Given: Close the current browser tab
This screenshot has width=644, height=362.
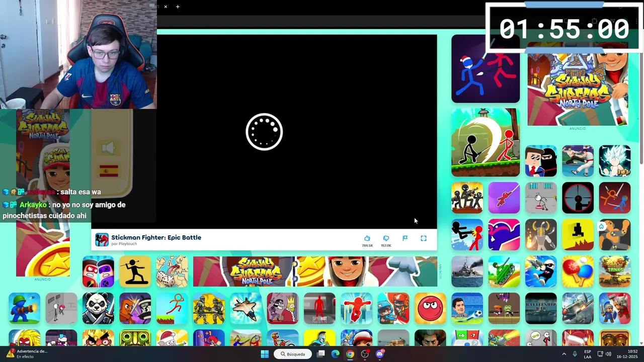Looking at the screenshot, I should (x=166, y=7).
